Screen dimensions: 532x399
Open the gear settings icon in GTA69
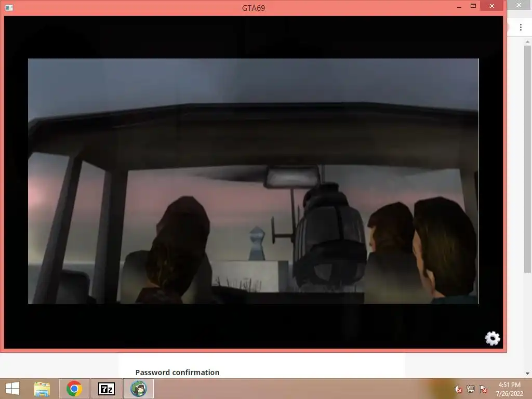tap(493, 338)
